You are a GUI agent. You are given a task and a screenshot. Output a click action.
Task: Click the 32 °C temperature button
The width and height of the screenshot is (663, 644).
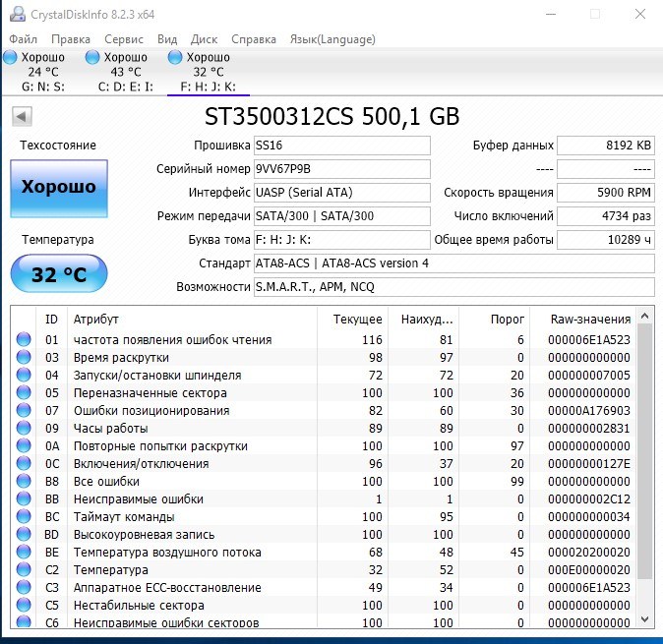tap(59, 274)
